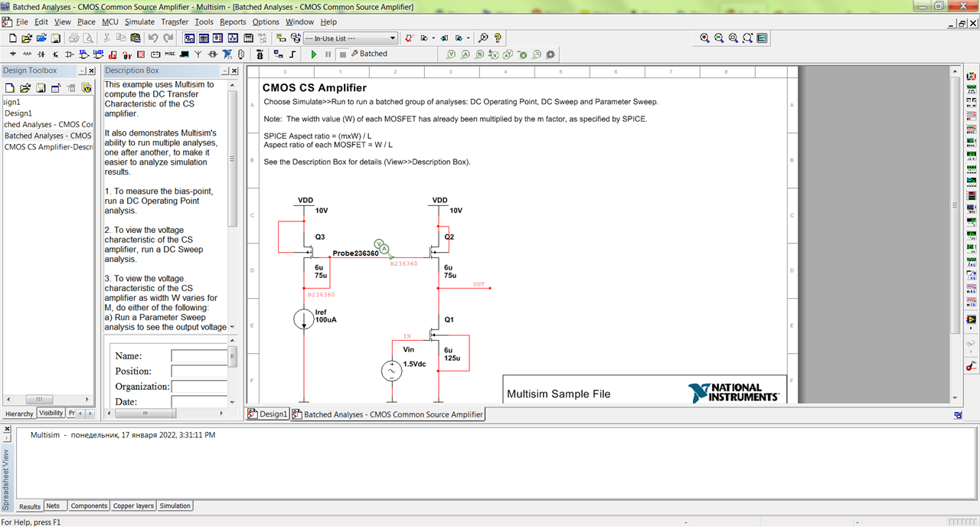This screenshot has height=527, width=980.
Task: Click Position input field
Action: click(x=199, y=372)
